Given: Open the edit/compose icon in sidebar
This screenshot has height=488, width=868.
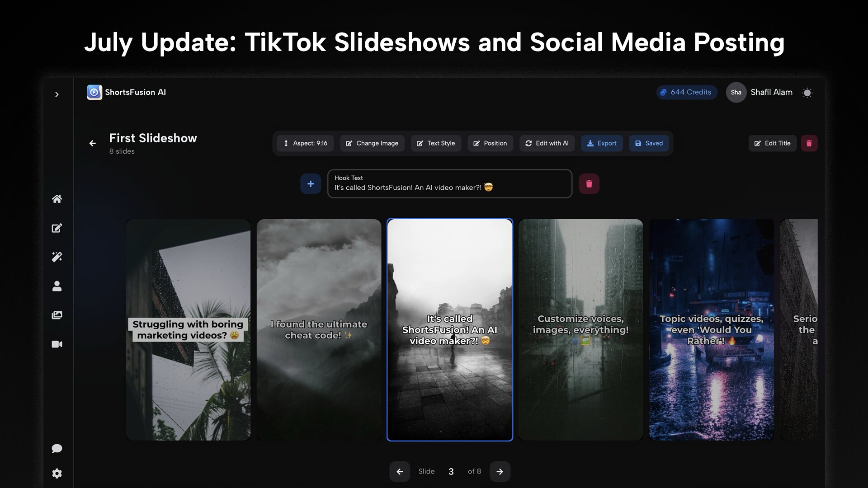Looking at the screenshot, I should (57, 228).
